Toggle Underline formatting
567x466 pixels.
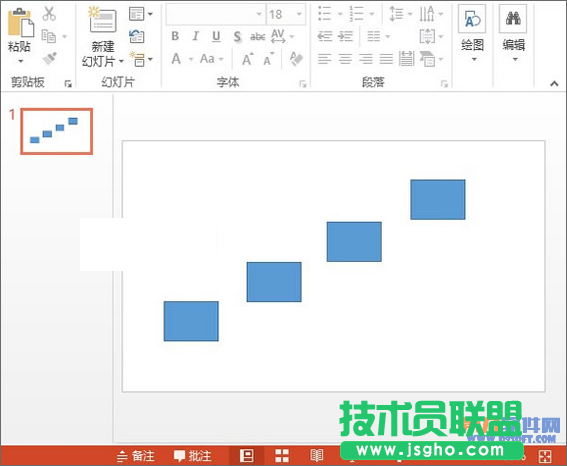(x=216, y=36)
